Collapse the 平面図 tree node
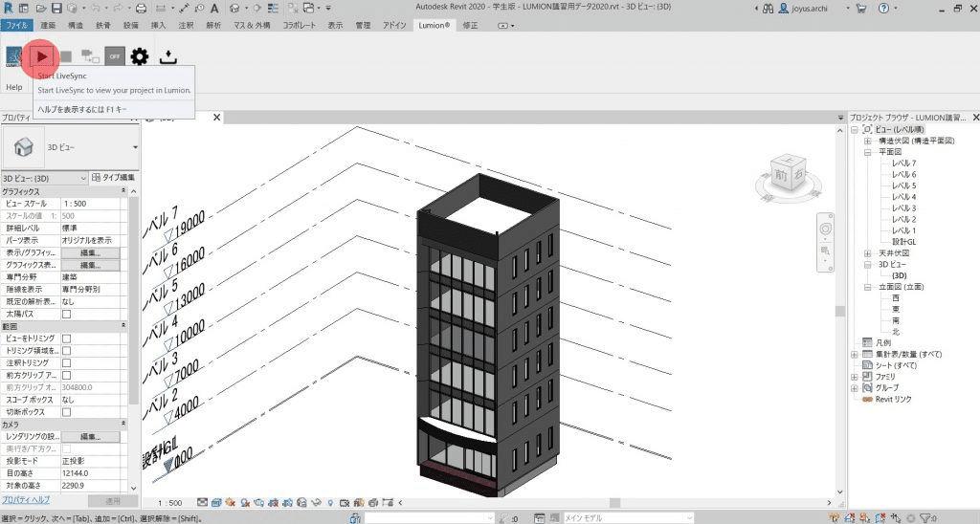Screen dimensions: 980x524 coord(867,152)
